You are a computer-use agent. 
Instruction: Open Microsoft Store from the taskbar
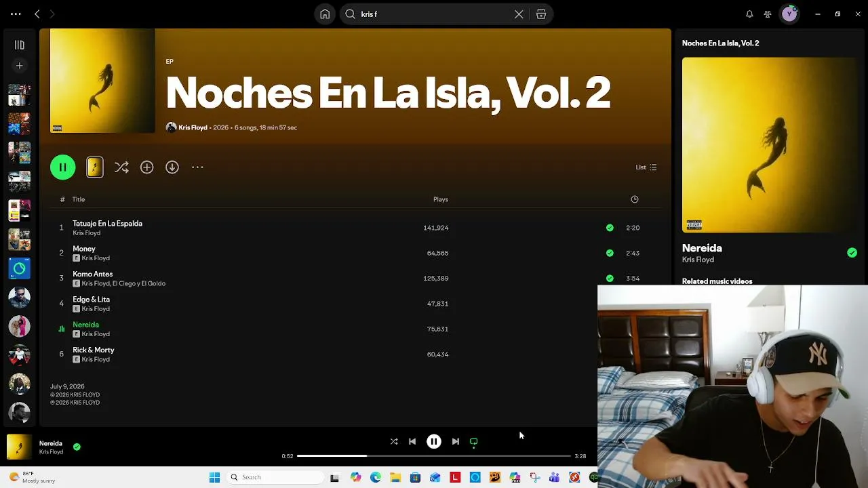415,478
